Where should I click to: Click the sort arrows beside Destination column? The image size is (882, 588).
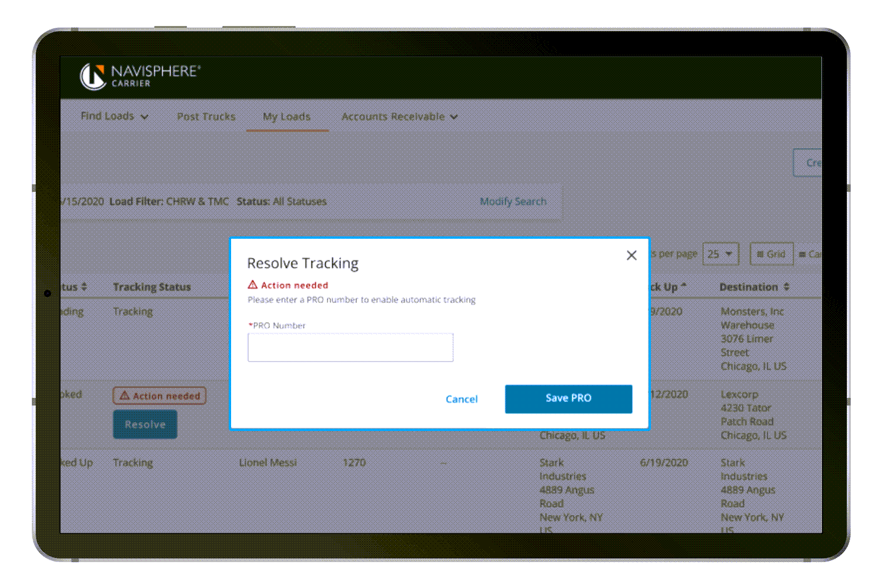(x=787, y=287)
